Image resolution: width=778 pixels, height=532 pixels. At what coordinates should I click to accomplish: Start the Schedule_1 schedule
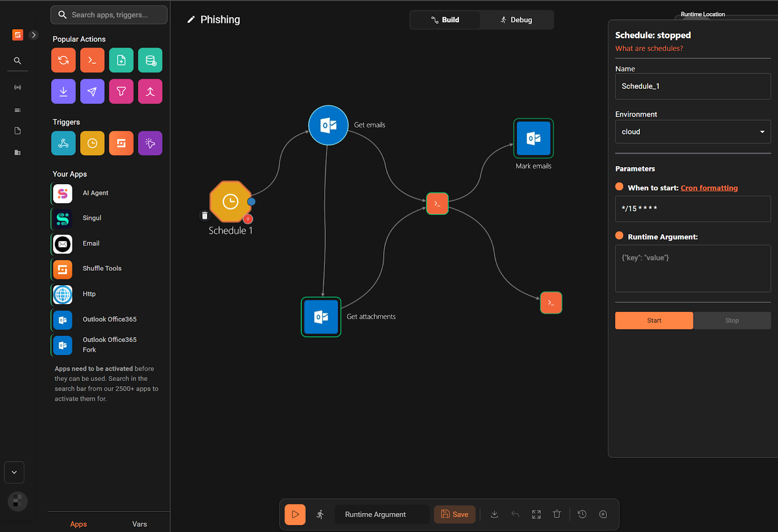tap(654, 320)
